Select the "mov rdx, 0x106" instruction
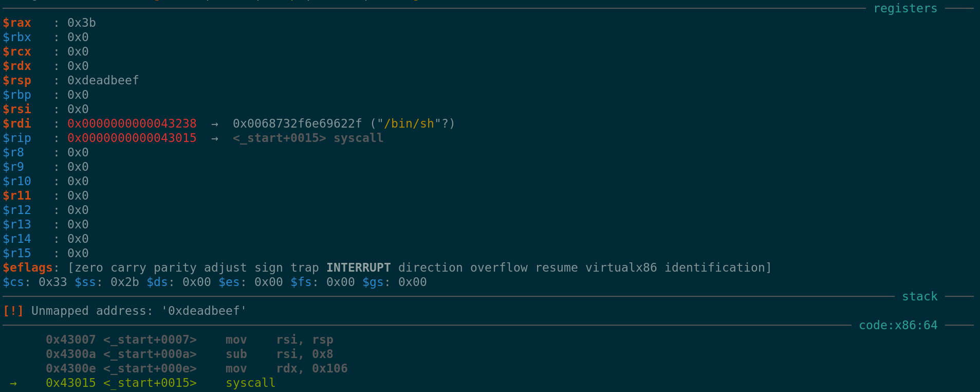Viewport: 980px width, 392px height. click(286, 369)
